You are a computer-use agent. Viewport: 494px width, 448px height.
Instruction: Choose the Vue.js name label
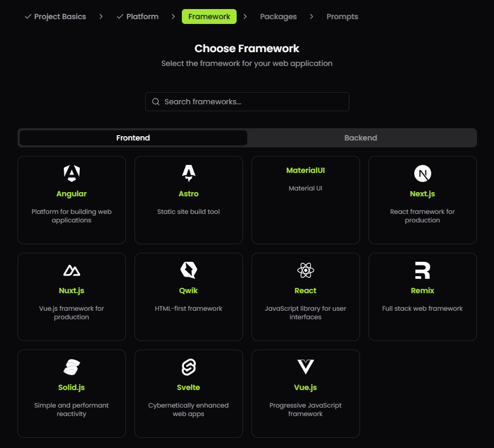pos(305,387)
